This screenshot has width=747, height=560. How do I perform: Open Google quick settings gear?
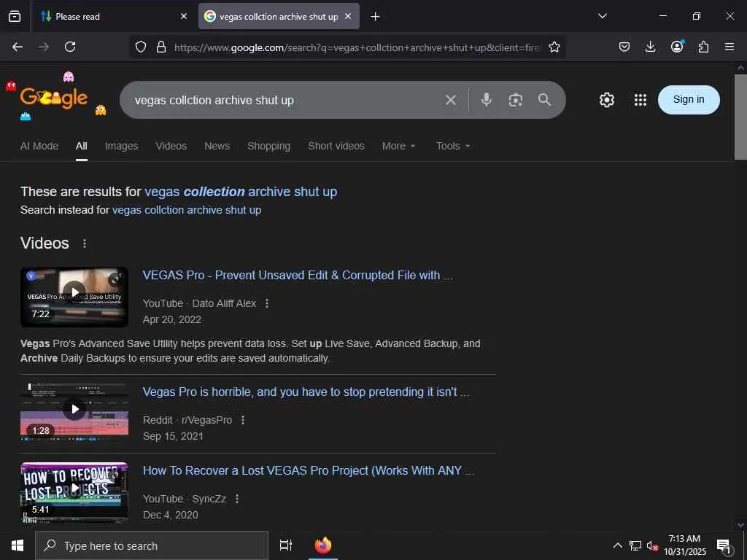pyautogui.click(x=606, y=100)
